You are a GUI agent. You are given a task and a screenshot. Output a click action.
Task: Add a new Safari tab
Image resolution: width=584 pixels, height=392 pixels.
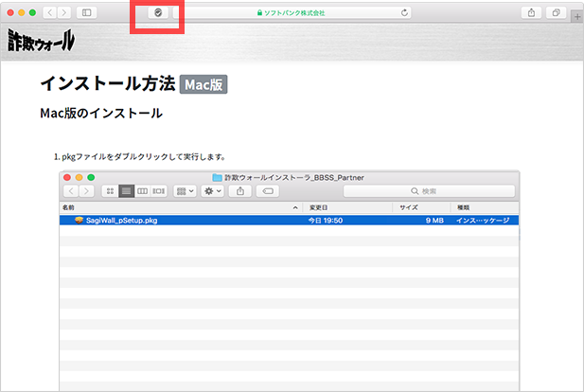pyautogui.click(x=577, y=17)
